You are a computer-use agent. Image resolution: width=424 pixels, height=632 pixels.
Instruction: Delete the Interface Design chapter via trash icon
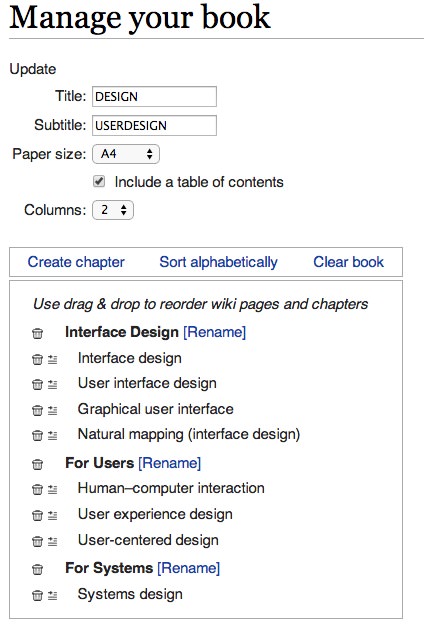(37, 333)
